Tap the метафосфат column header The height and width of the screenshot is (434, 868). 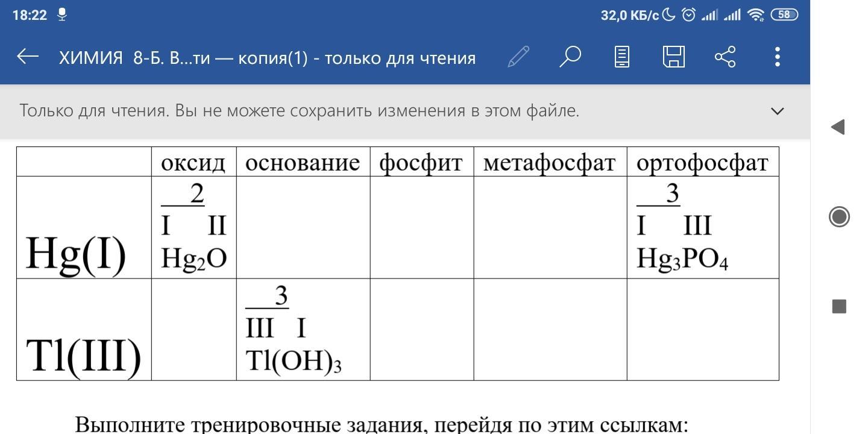[549, 162]
